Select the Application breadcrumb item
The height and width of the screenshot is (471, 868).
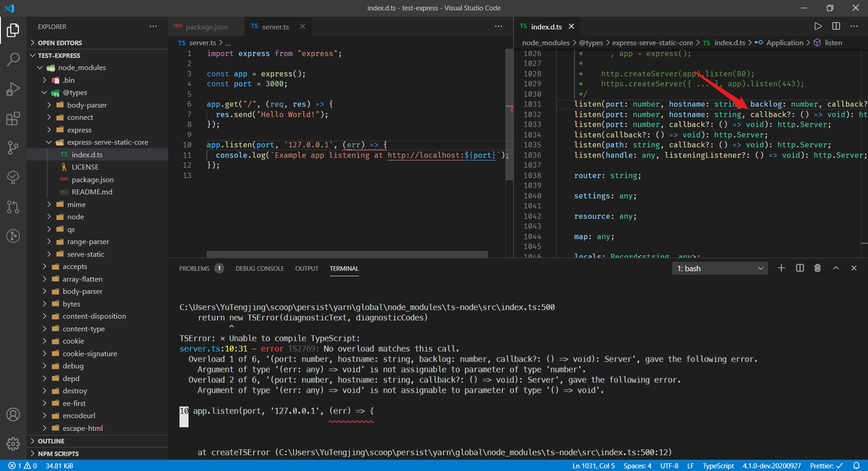click(785, 42)
